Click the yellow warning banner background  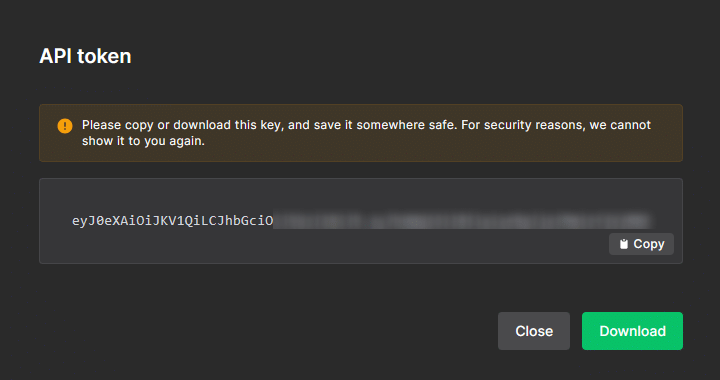[x=361, y=133]
